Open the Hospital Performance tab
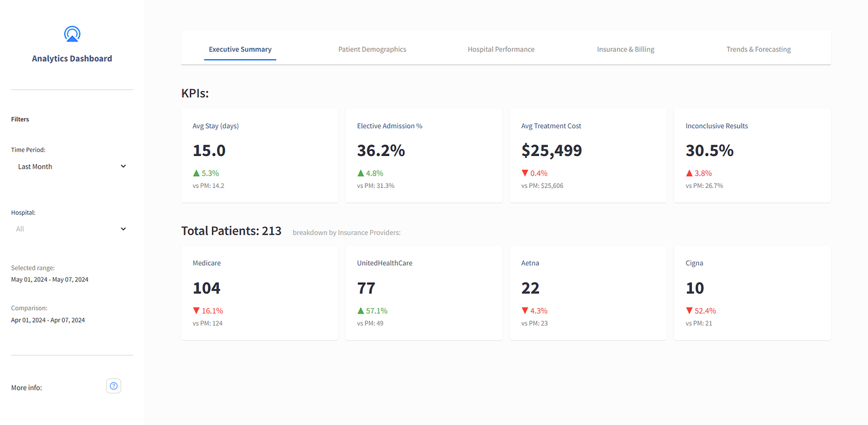This screenshot has height=425, width=868. [501, 48]
